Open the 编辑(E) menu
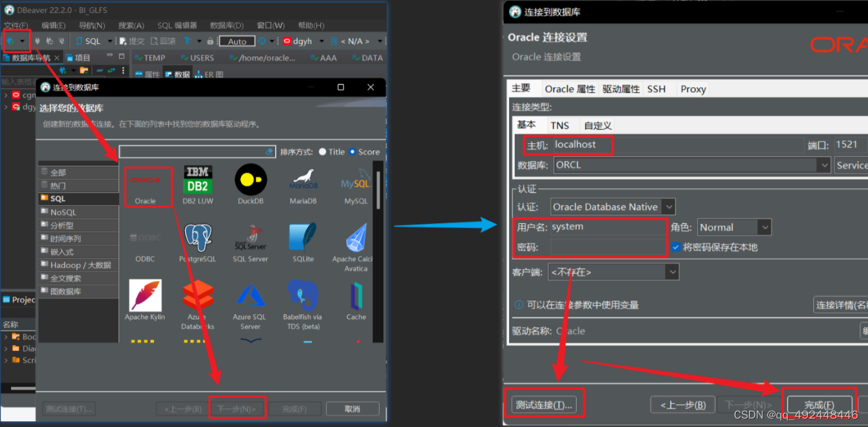The image size is (868, 427). tap(53, 25)
